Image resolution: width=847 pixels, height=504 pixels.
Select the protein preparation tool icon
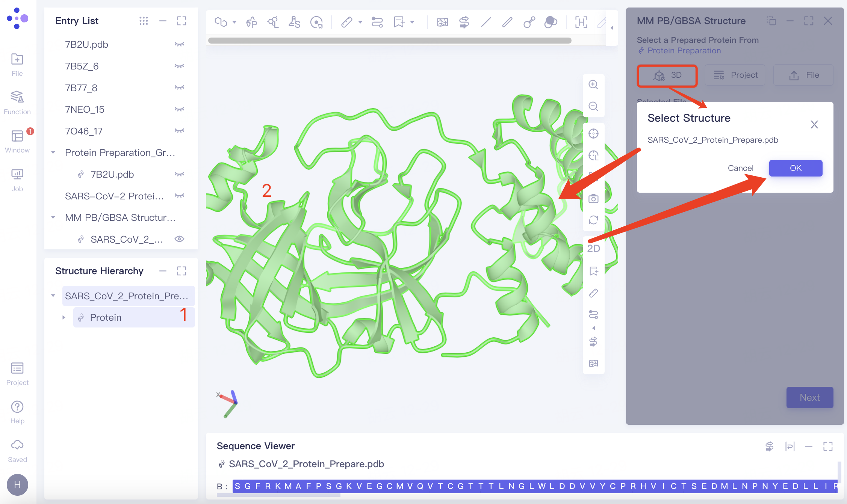252,23
